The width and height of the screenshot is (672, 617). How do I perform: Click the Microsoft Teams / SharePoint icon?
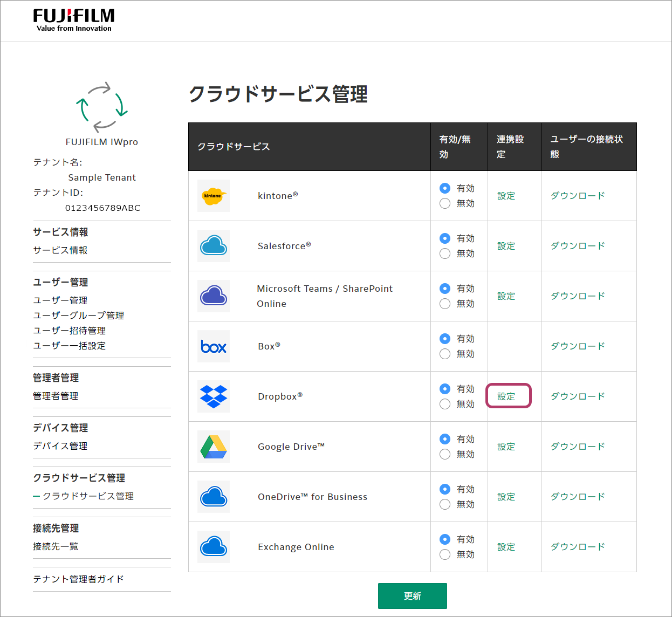214,296
